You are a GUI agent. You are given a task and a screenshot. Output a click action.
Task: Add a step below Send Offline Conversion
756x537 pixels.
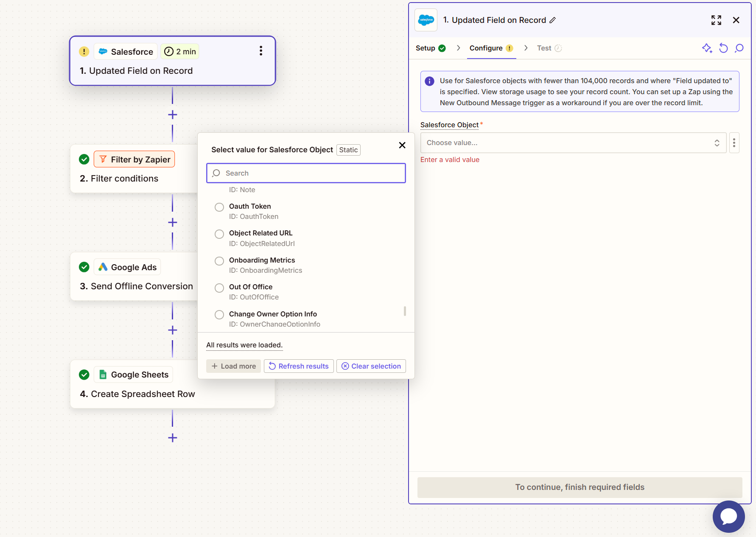point(172,330)
